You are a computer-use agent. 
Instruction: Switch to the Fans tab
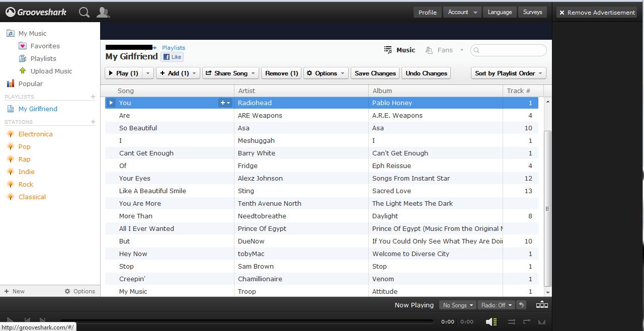coord(439,50)
